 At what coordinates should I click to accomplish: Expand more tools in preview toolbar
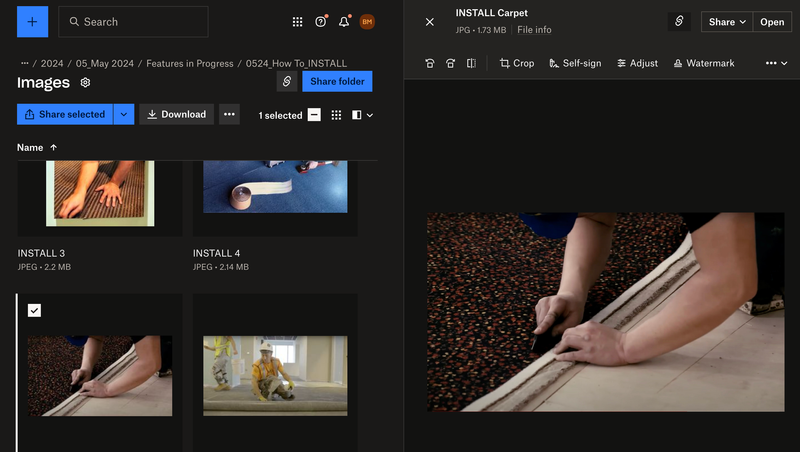pyautogui.click(x=775, y=63)
